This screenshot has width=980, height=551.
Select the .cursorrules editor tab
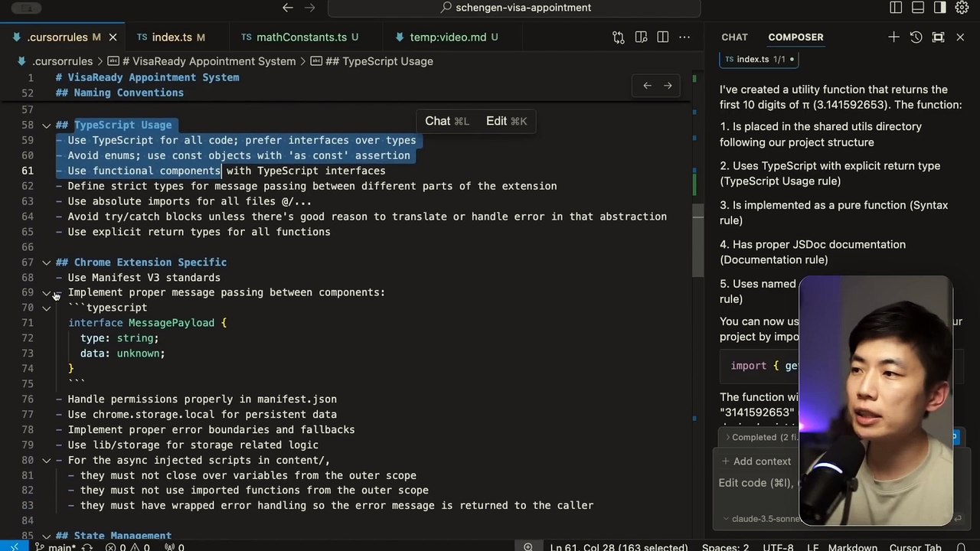point(61,37)
